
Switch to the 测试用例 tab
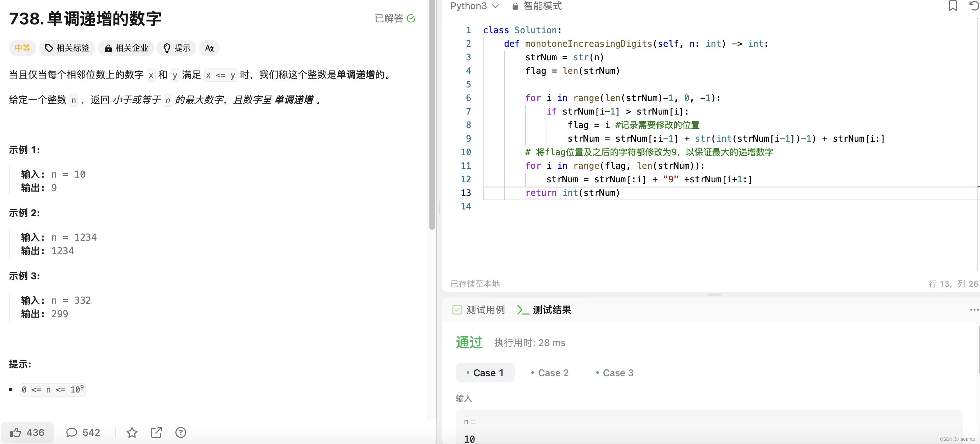[x=478, y=309]
